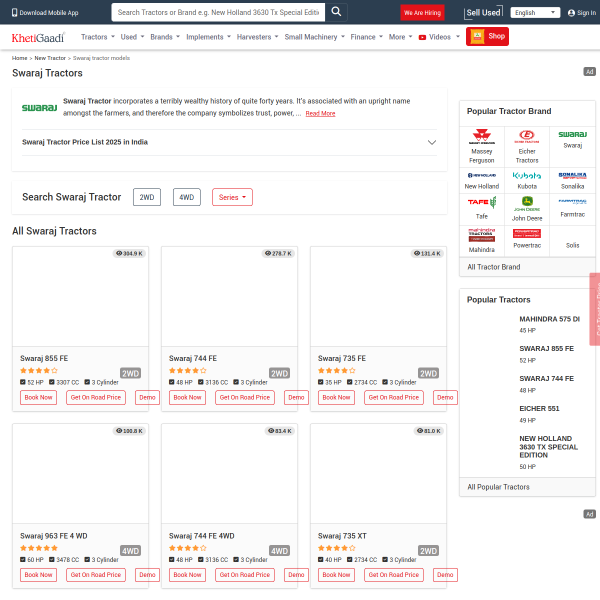Open the Series filter dropdown
The image size is (600, 600).
pos(232,197)
